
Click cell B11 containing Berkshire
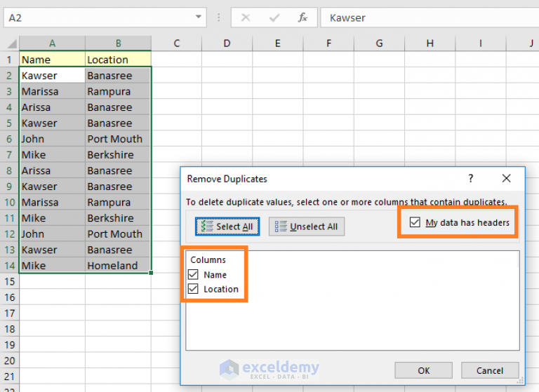pyautogui.click(x=118, y=218)
